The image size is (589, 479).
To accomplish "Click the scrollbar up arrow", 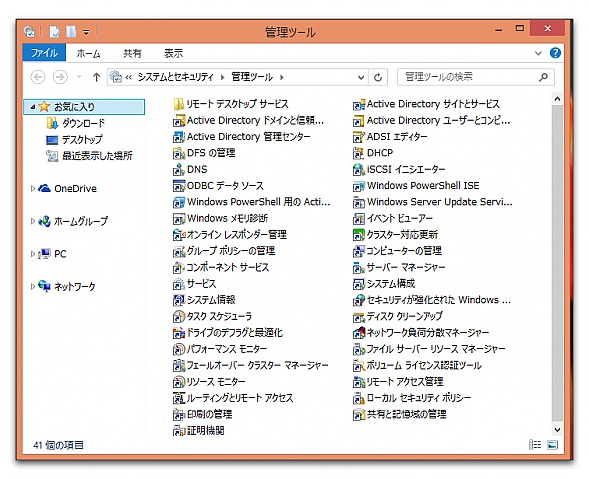I will tap(557, 99).
